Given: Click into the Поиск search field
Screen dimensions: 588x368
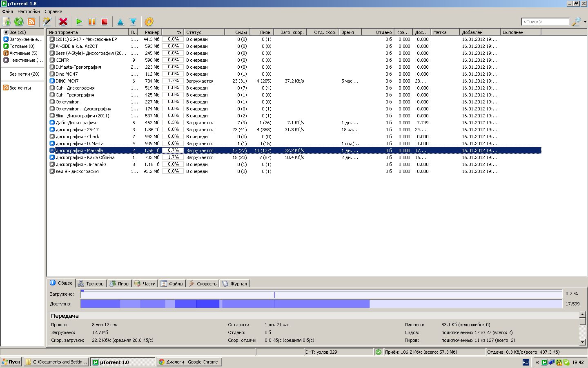Looking at the screenshot, I should point(545,22).
